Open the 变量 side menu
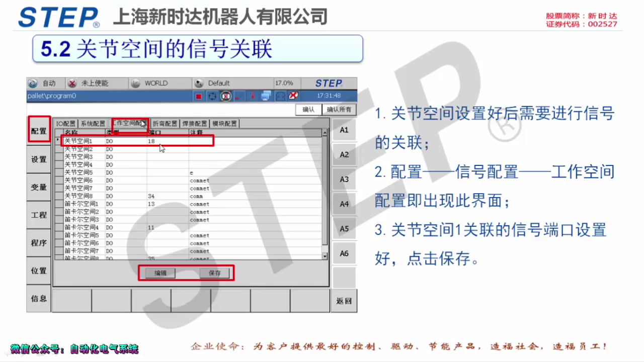The image size is (644, 362). click(x=39, y=187)
